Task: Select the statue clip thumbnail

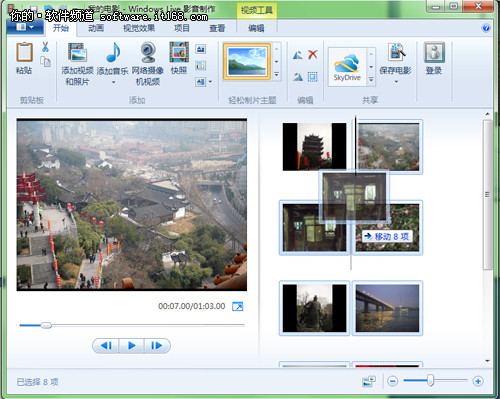Action: coord(314,308)
